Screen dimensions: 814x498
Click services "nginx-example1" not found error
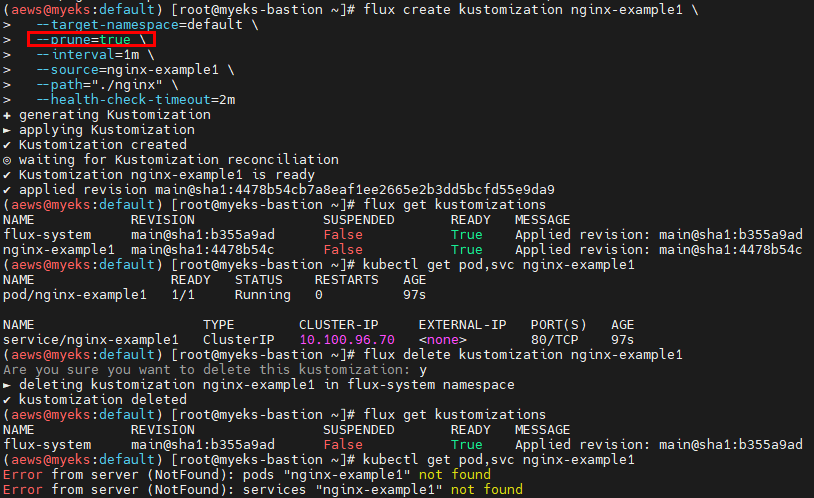click(x=263, y=490)
